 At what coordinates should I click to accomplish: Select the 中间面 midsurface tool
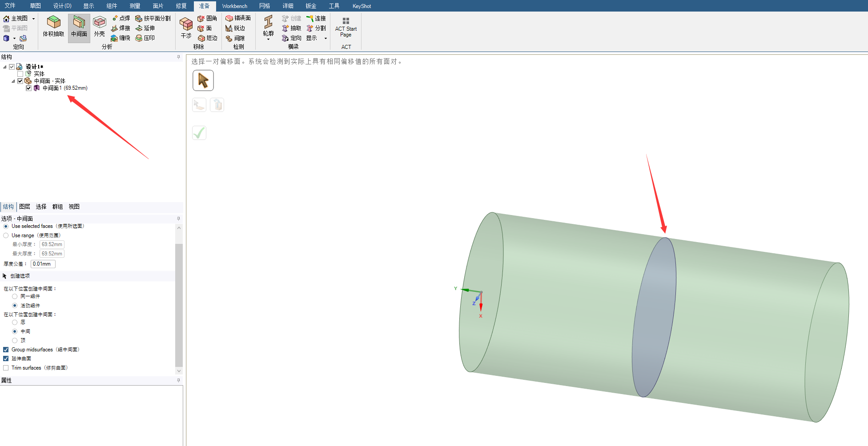(79, 26)
